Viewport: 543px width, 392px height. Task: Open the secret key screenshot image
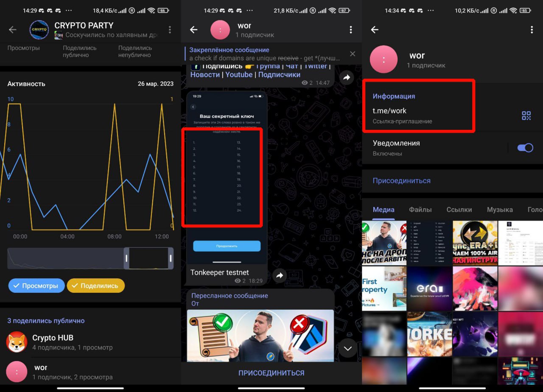pyautogui.click(x=227, y=177)
